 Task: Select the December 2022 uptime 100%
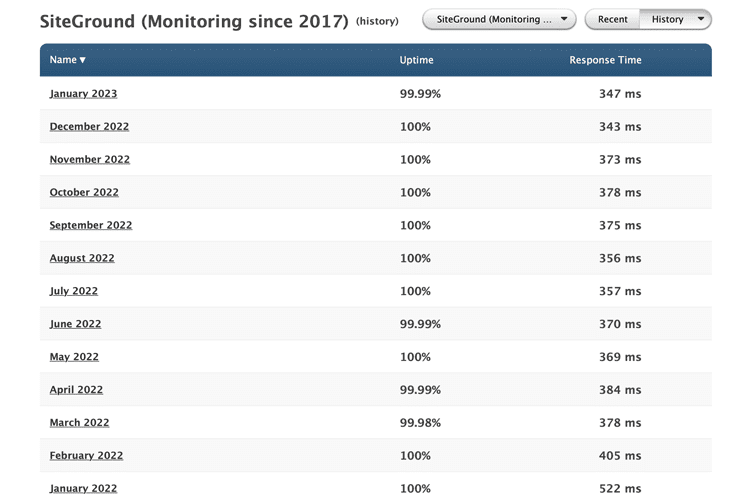(x=415, y=127)
